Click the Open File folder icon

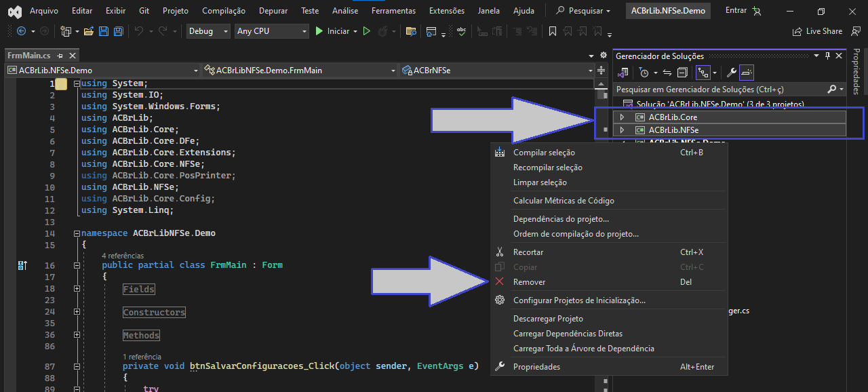pos(89,31)
